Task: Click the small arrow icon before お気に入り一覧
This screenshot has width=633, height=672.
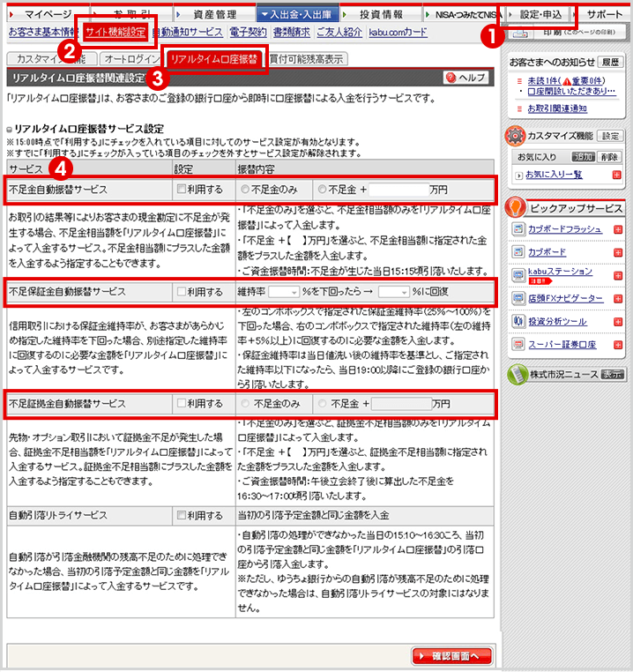Action: [519, 175]
